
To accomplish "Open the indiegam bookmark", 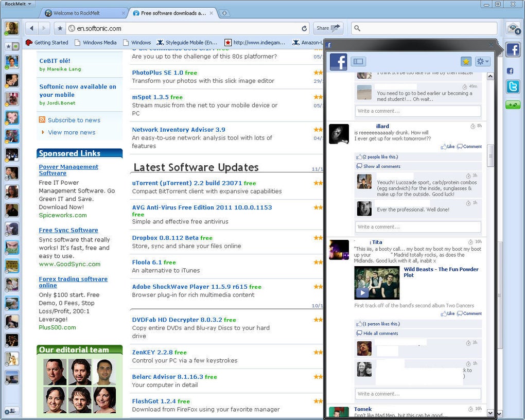I will 255,43.
